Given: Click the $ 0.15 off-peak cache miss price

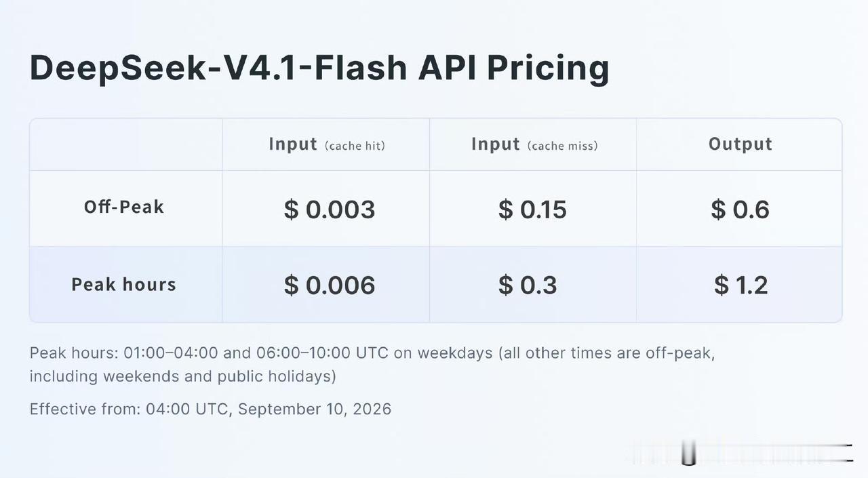Looking at the screenshot, I should pyautogui.click(x=532, y=210).
